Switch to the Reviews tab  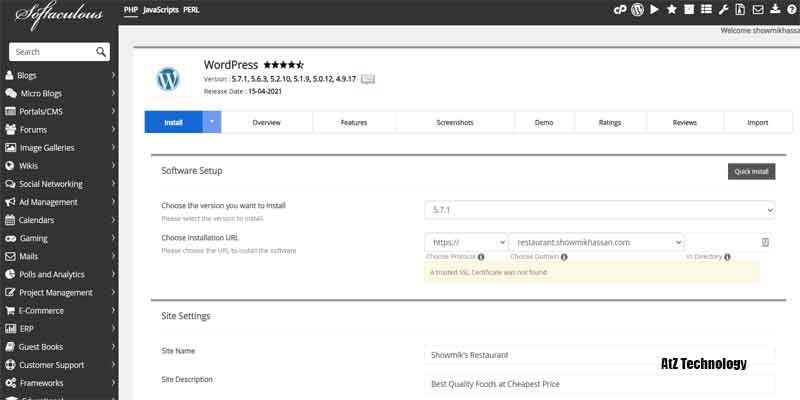685,122
